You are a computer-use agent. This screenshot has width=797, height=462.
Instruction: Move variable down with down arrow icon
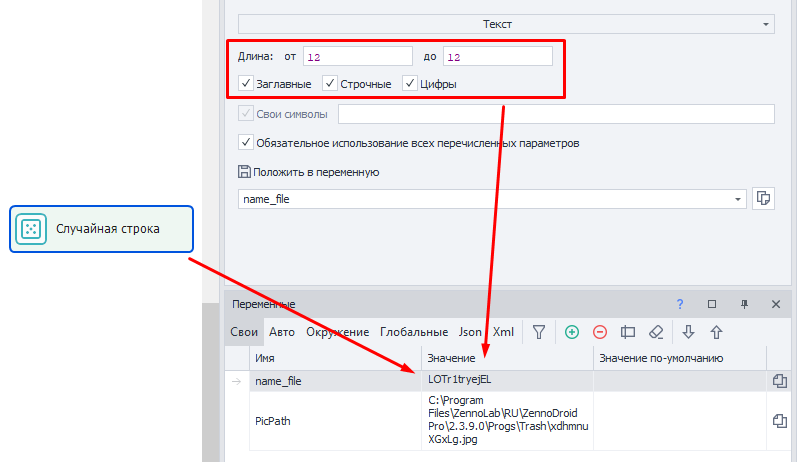coord(688,332)
